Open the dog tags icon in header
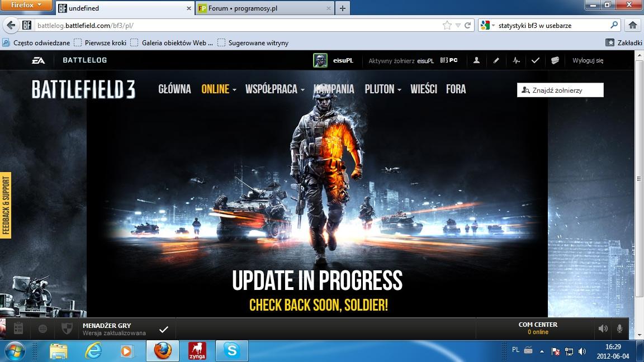 [555, 60]
